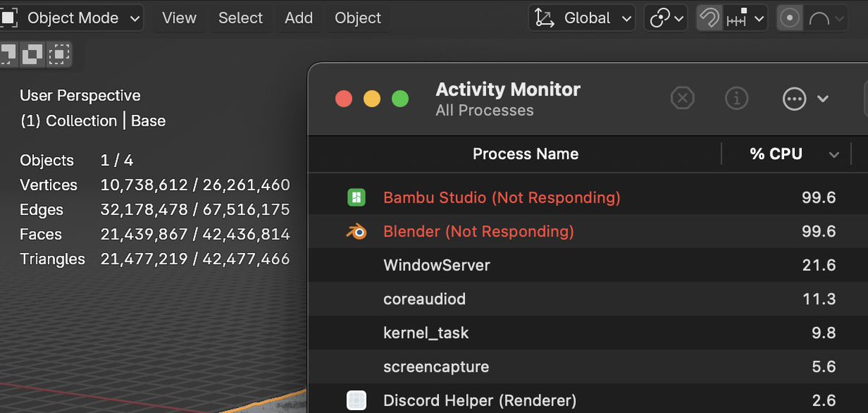Expand the chevron beside the ellipsis button
Image resolution: width=868 pixels, height=413 pixels.
click(x=823, y=98)
